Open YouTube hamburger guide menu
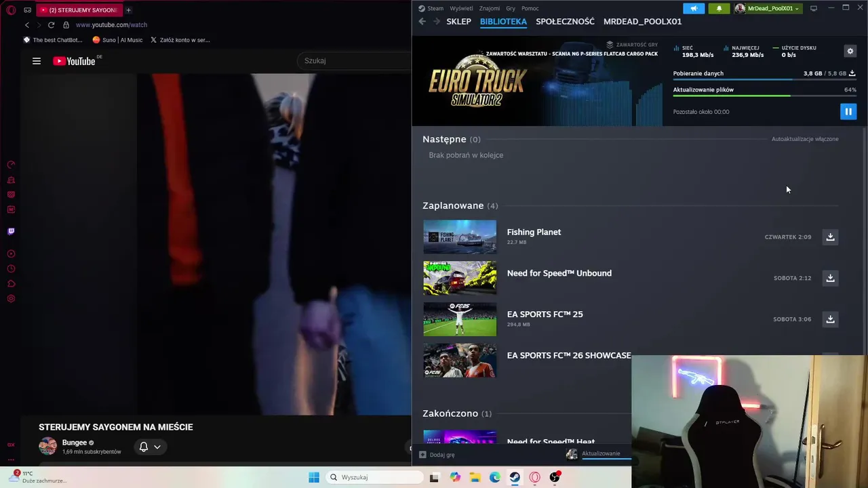 pyautogui.click(x=37, y=61)
